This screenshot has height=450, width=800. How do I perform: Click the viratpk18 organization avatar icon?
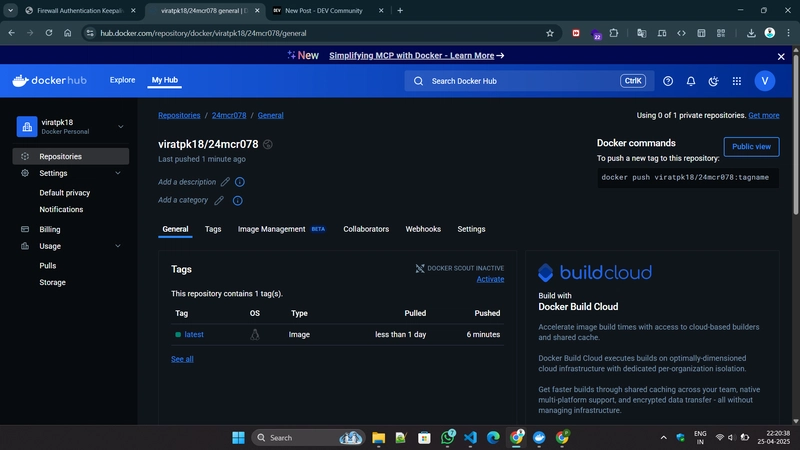[x=27, y=127]
